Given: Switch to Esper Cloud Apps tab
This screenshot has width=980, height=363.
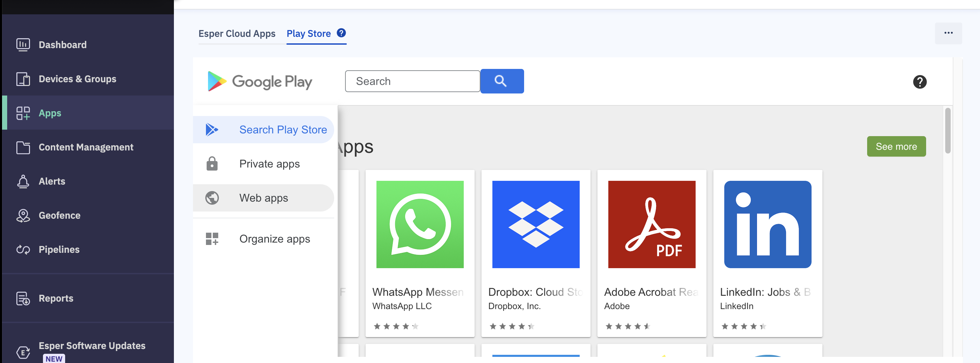Looking at the screenshot, I should [x=237, y=33].
